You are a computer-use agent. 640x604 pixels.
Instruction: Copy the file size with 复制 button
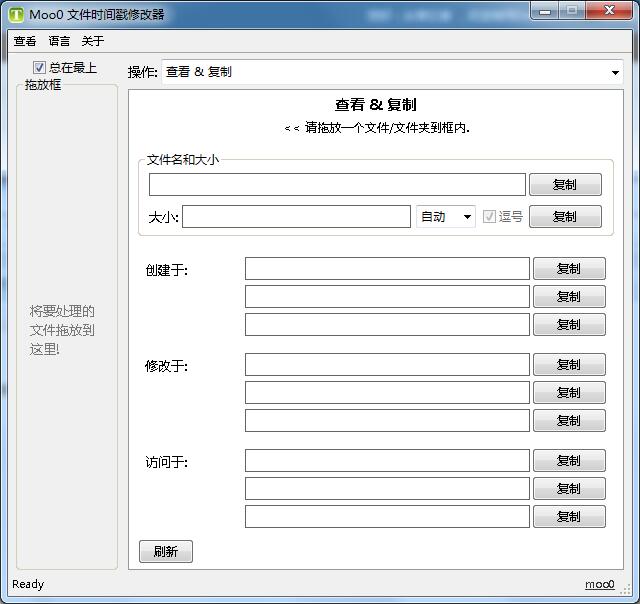(565, 216)
